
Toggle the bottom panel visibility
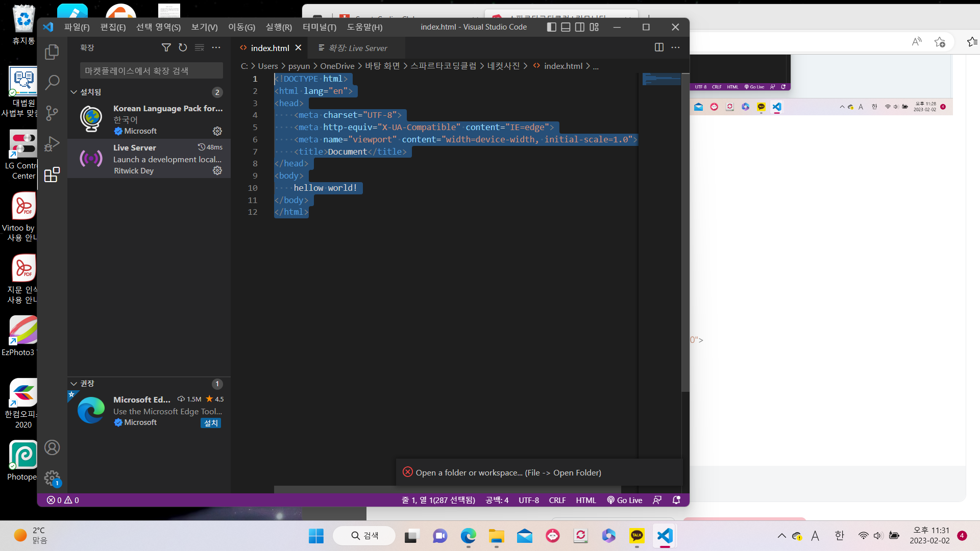pyautogui.click(x=566, y=27)
